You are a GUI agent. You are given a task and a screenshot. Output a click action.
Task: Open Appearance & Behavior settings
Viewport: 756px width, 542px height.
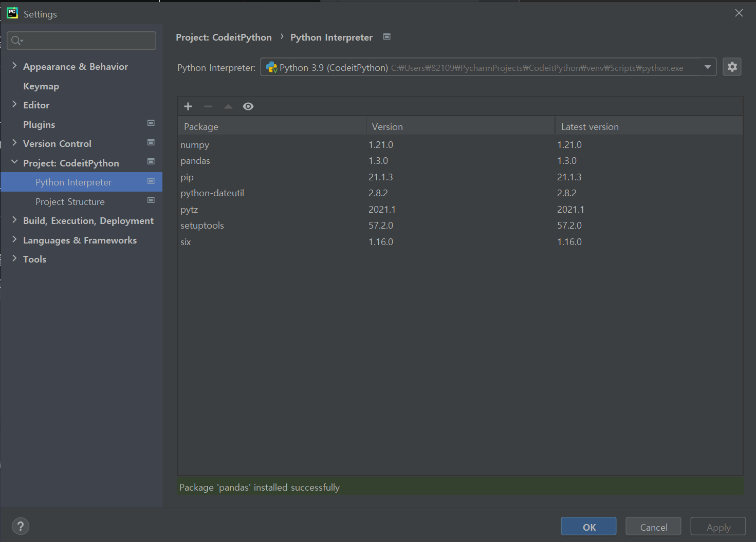pos(76,67)
